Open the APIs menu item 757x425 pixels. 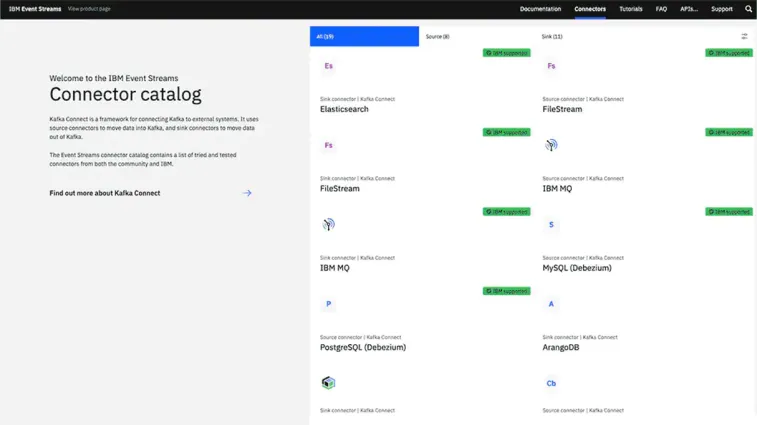[689, 9]
